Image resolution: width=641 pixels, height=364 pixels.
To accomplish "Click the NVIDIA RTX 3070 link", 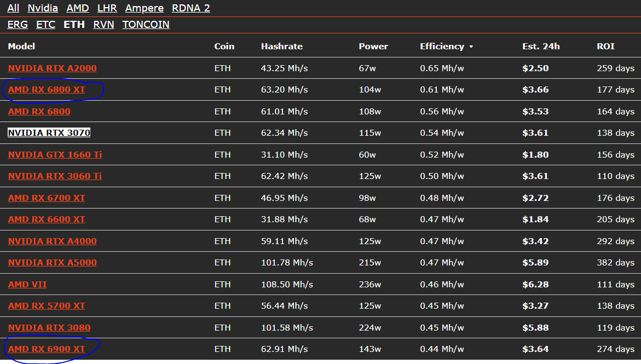I will (49, 133).
